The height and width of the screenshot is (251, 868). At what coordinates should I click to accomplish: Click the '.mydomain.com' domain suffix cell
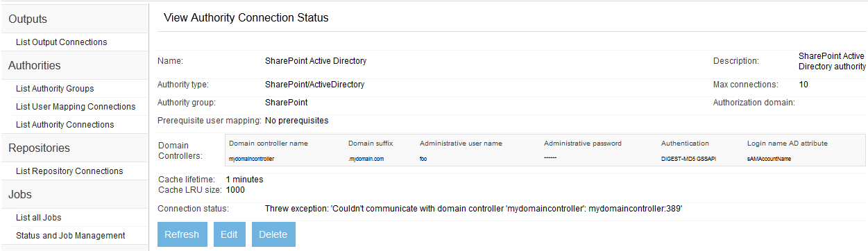pyautogui.click(x=366, y=159)
